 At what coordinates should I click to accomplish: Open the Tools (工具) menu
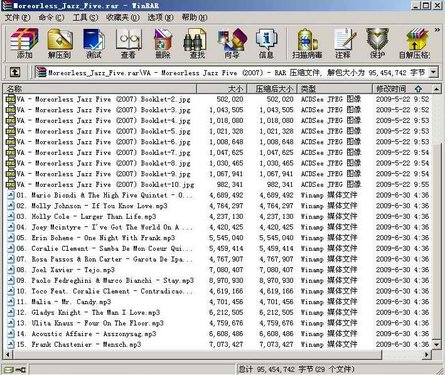(x=85, y=17)
